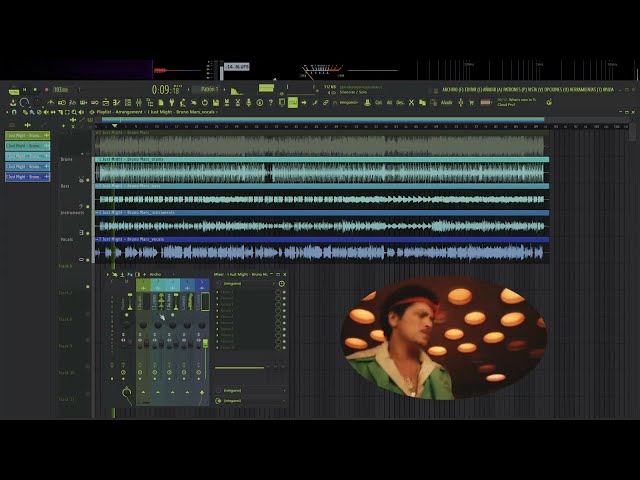This screenshot has height=480, width=640.
Task: Select the playlist zoom magnifier tool
Action: 74,112
